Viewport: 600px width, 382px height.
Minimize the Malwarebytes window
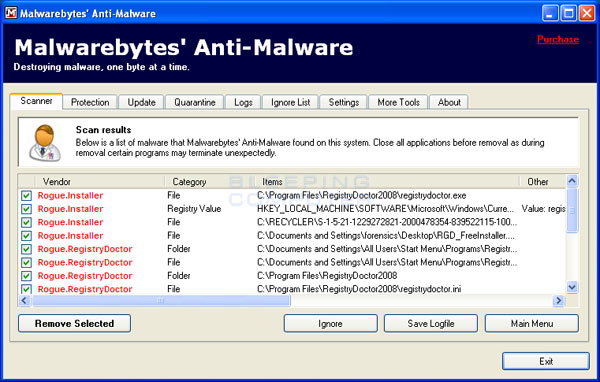pyautogui.click(x=550, y=13)
